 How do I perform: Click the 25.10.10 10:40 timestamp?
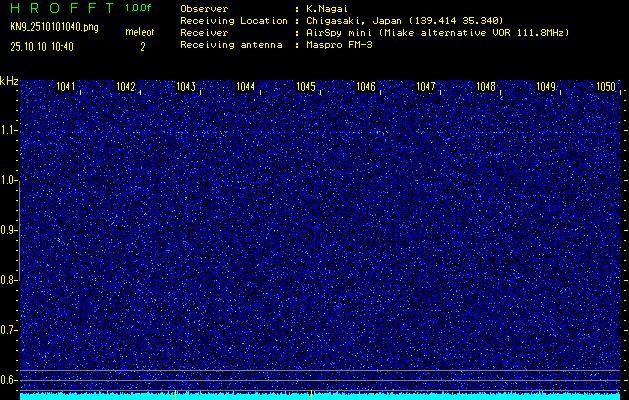(x=44, y=46)
